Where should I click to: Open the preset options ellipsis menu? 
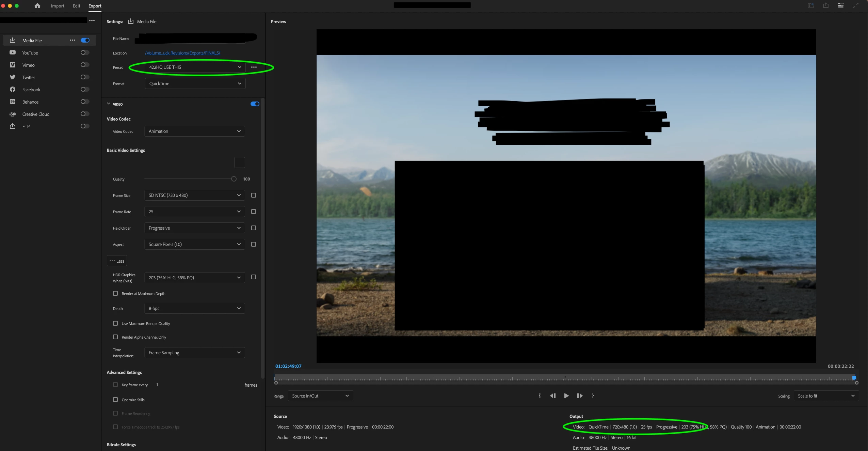(254, 67)
